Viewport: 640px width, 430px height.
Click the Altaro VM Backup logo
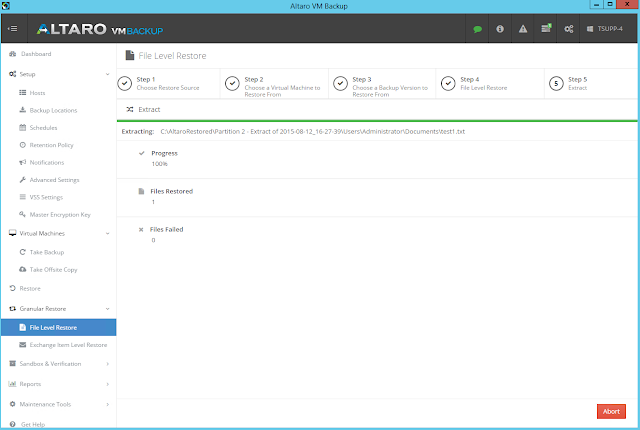(100, 29)
